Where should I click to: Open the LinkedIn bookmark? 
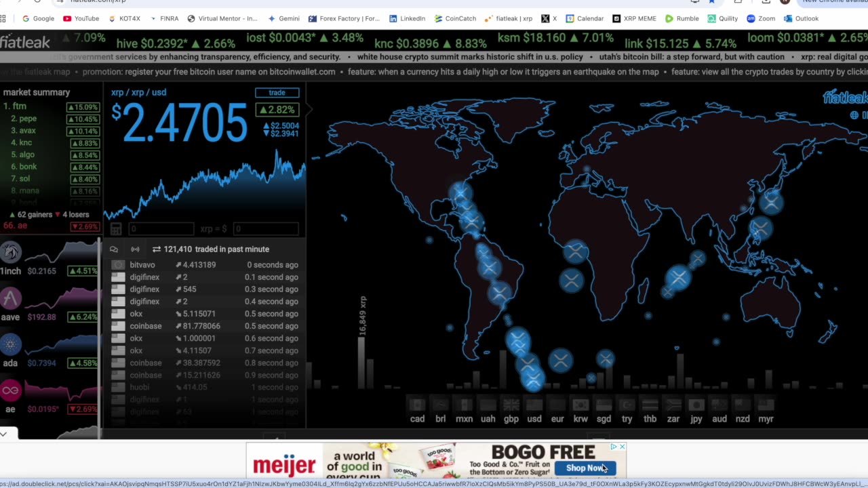[x=407, y=18]
